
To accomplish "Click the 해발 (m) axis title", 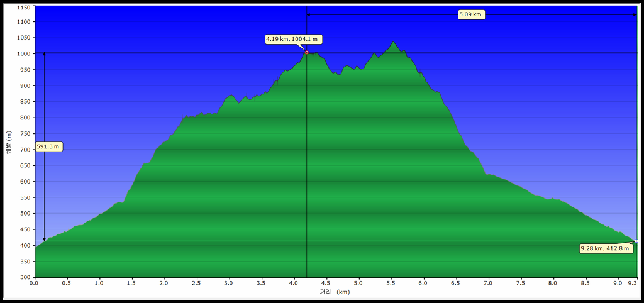I will coord(8,142).
